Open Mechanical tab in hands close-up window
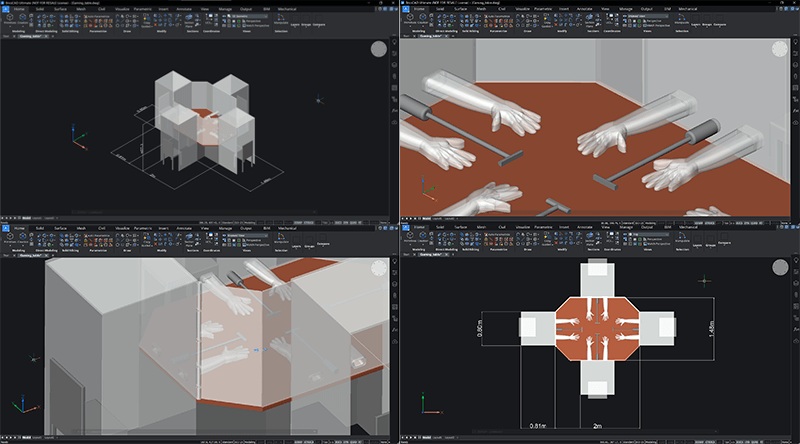Viewport: 800px width, 444px height. pos(687,9)
